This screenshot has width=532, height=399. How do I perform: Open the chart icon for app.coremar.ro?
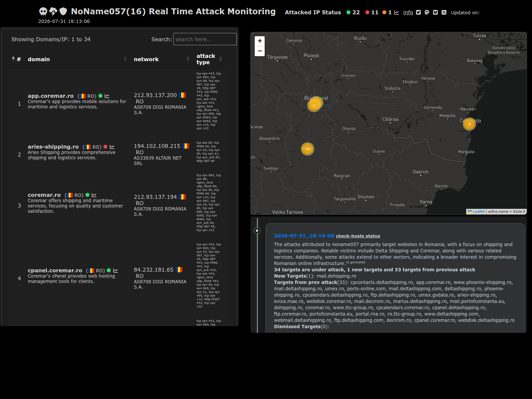pos(107,96)
